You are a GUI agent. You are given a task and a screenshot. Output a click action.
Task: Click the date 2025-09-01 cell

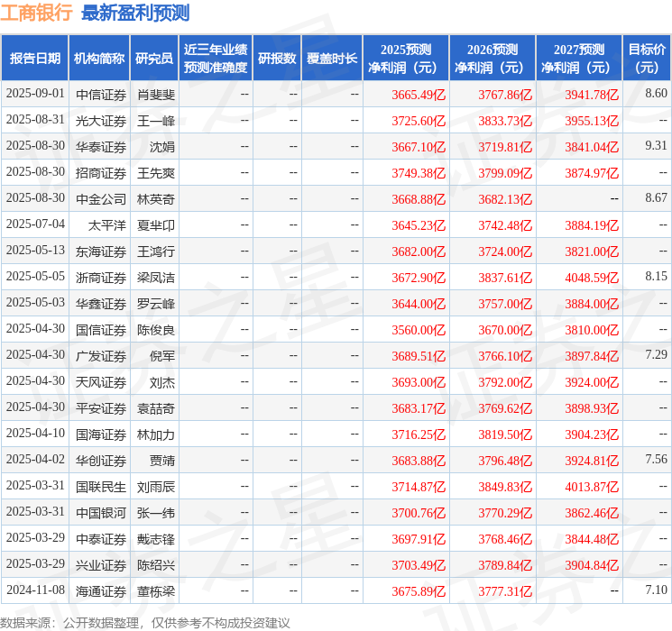[35, 94]
